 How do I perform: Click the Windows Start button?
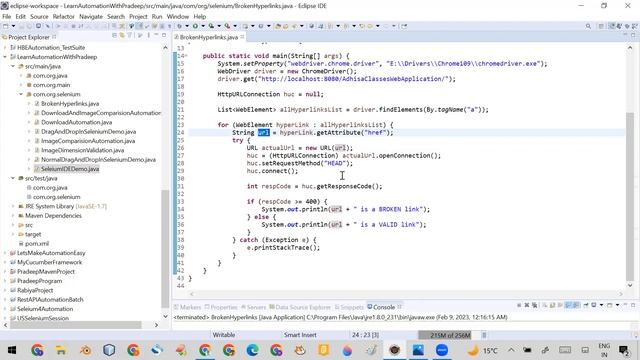[x=11, y=350]
